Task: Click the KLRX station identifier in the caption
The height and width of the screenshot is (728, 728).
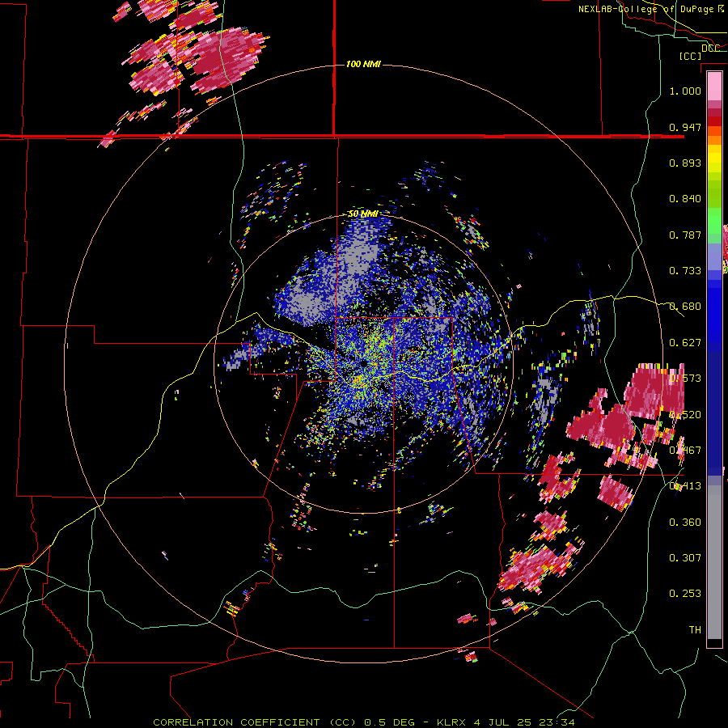Action: point(453,722)
